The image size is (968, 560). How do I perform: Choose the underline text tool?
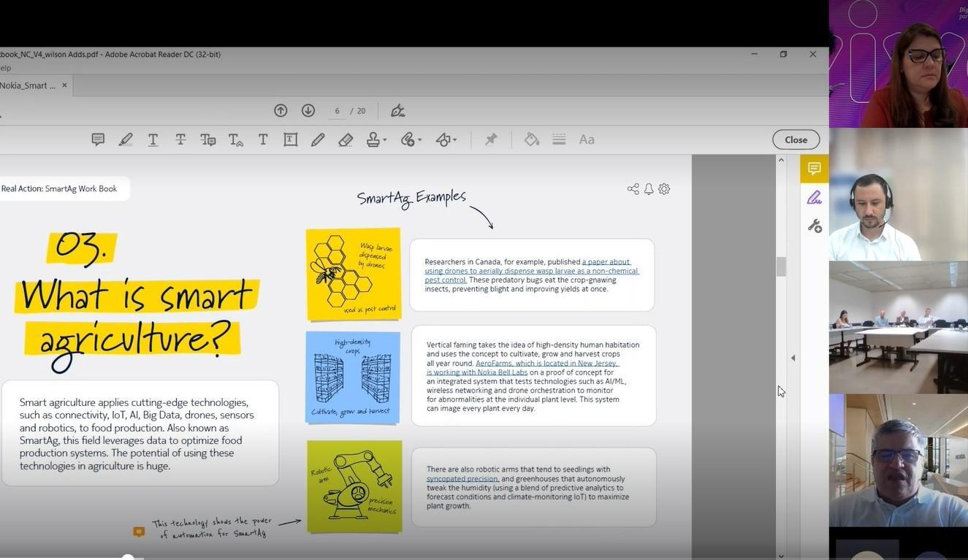153,139
